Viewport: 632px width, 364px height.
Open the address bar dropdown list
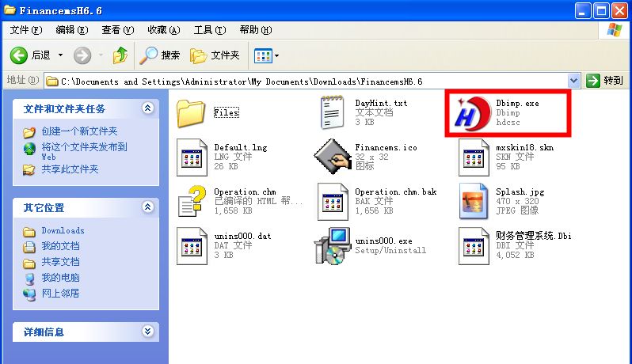(x=573, y=81)
